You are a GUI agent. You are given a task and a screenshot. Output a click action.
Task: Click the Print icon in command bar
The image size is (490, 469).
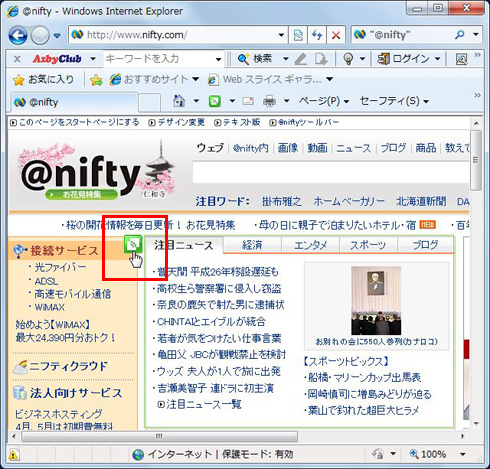(269, 101)
